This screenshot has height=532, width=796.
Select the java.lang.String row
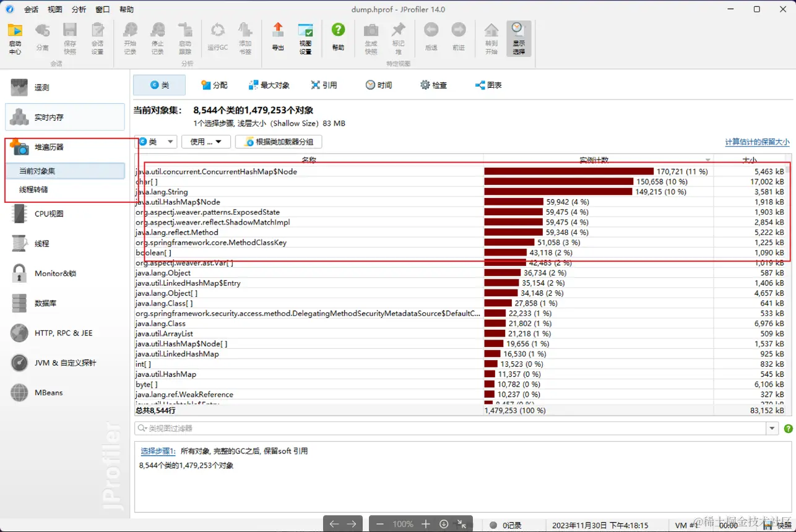point(461,192)
